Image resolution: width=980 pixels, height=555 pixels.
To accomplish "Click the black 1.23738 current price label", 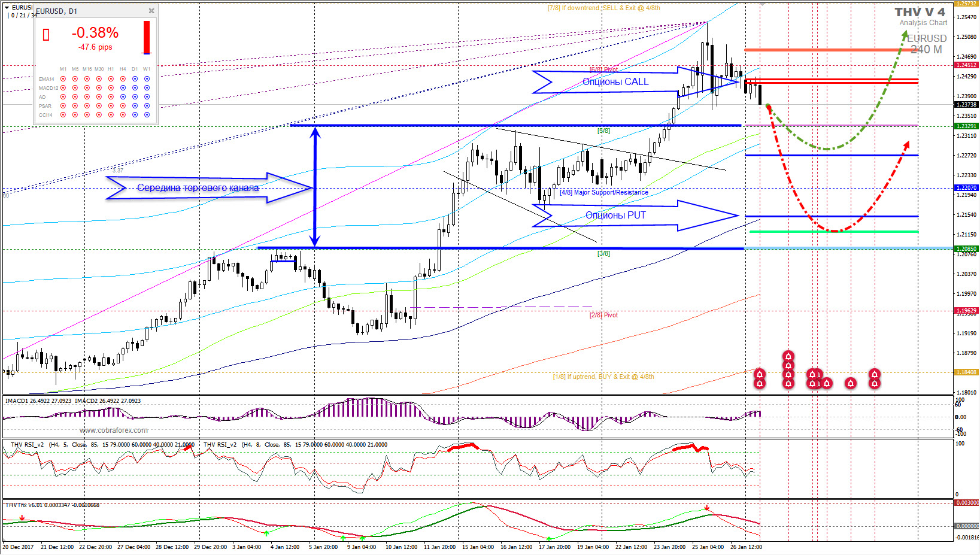I will pyautogui.click(x=966, y=105).
